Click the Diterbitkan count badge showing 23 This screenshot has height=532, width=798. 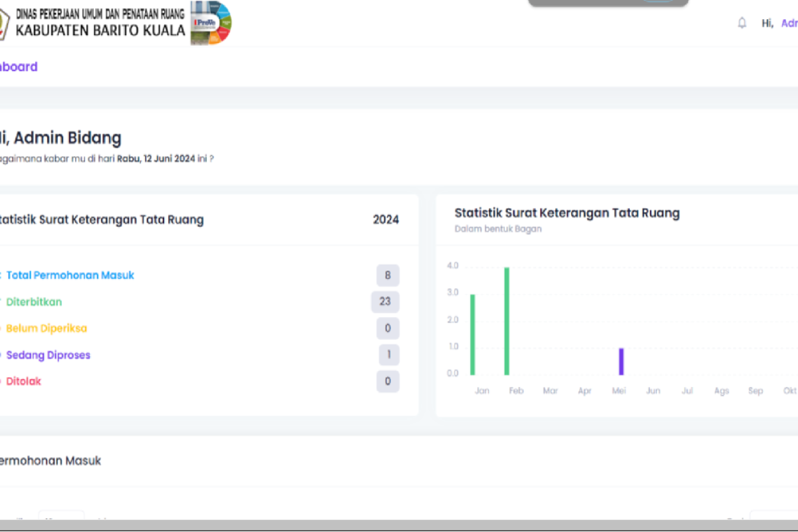click(385, 302)
